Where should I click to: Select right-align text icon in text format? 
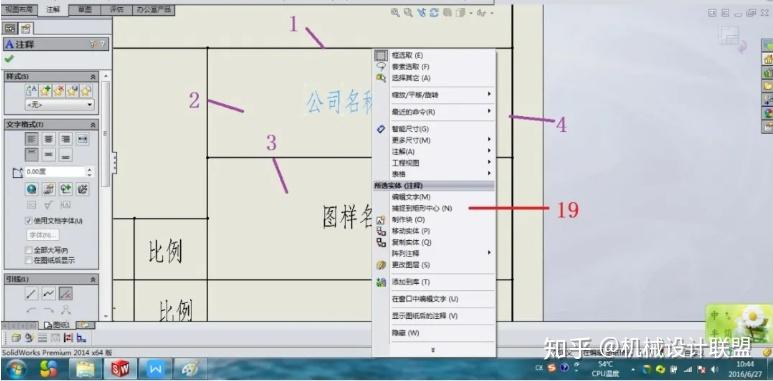(66, 139)
